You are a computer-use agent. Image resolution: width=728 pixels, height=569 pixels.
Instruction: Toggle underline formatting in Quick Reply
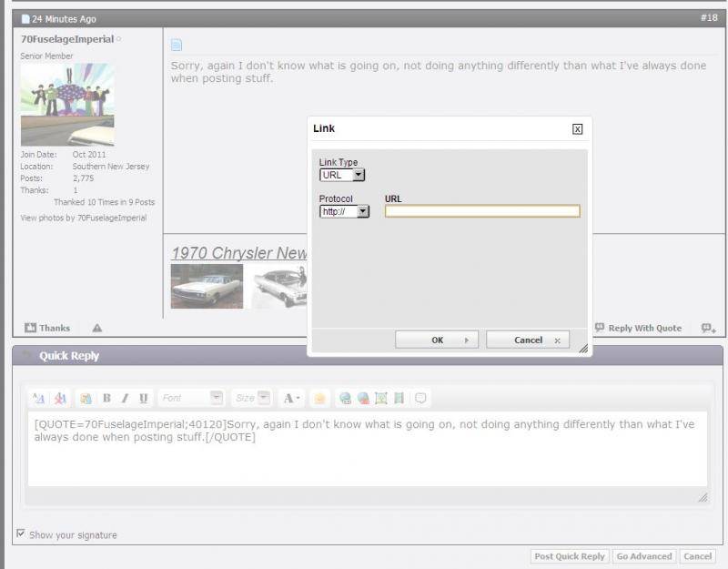click(142, 397)
